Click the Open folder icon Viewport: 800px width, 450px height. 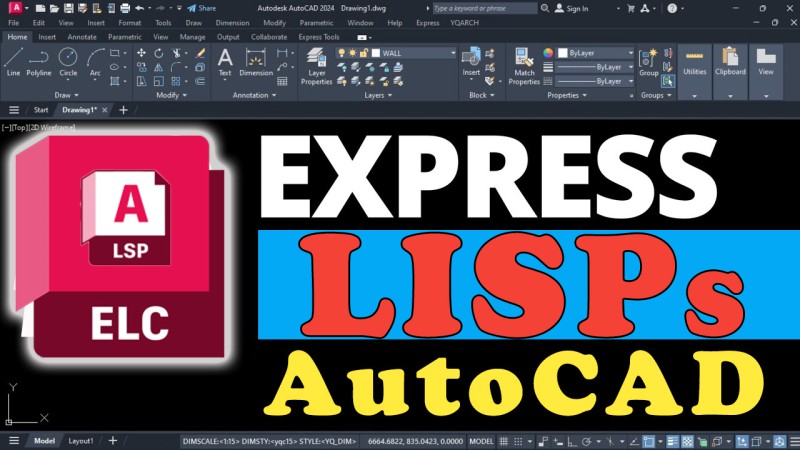point(54,8)
